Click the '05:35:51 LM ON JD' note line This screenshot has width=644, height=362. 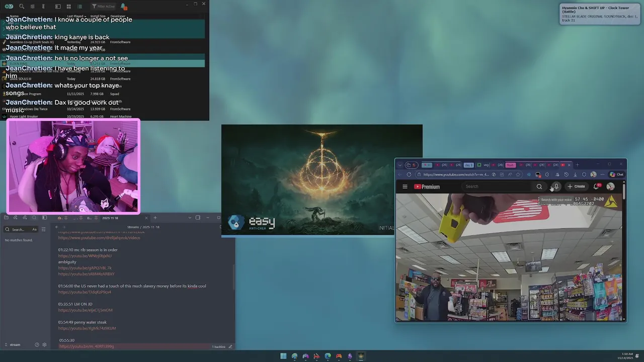coord(75,304)
